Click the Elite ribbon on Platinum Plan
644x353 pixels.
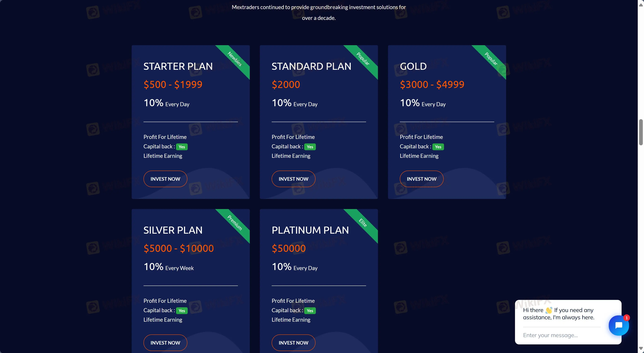pyautogui.click(x=363, y=223)
